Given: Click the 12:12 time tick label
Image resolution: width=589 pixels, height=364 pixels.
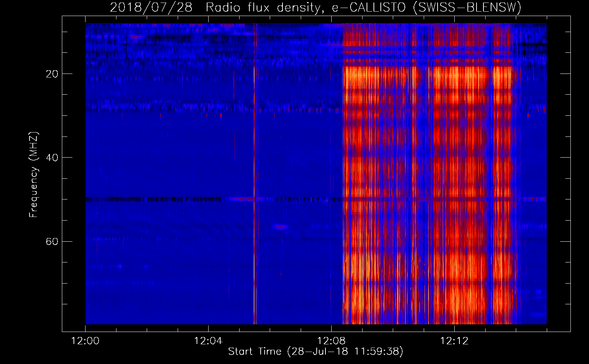Looking at the screenshot, I should [454, 341].
